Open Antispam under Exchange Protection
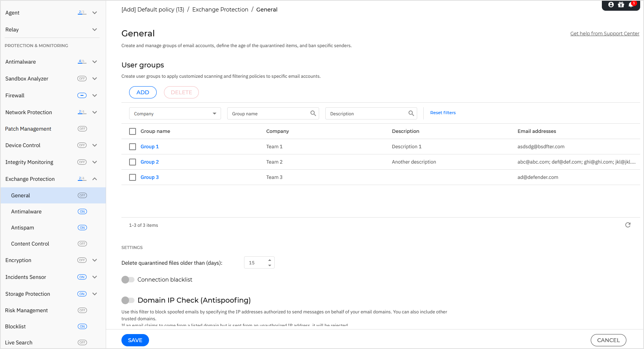The height and width of the screenshot is (349, 644). [23, 228]
